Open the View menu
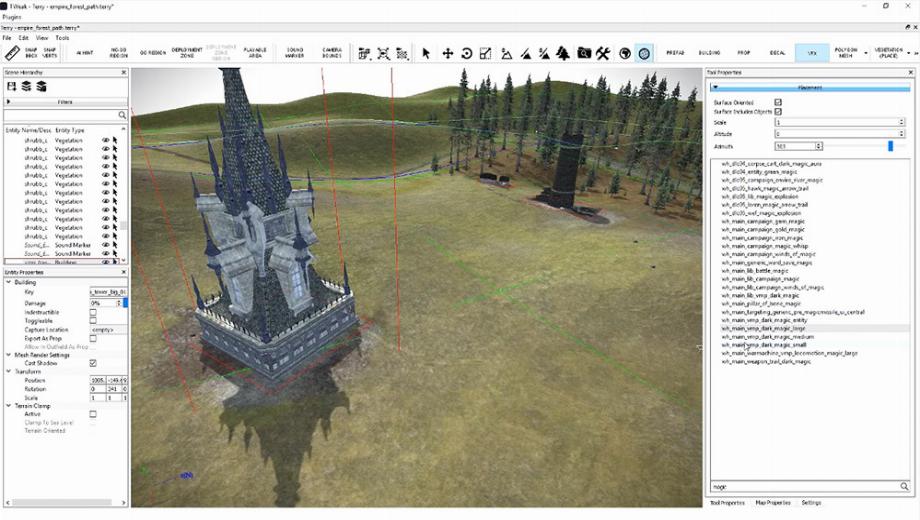This screenshot has height=520, width=920. click(42, 38)
